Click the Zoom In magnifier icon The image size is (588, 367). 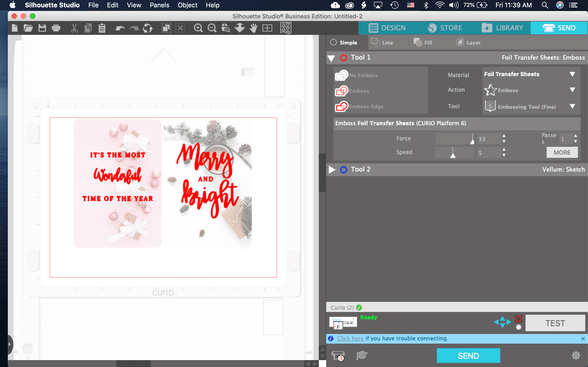coord(198,28)
